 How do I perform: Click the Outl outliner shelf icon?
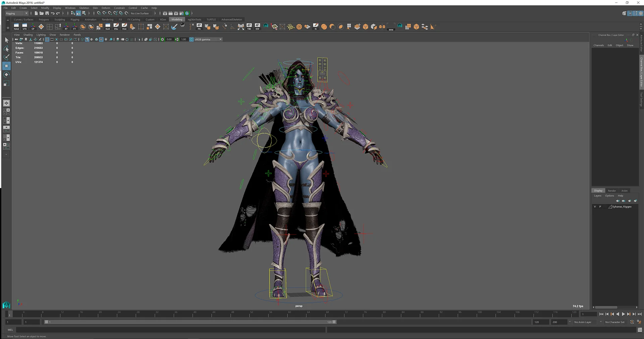[108, 27]
